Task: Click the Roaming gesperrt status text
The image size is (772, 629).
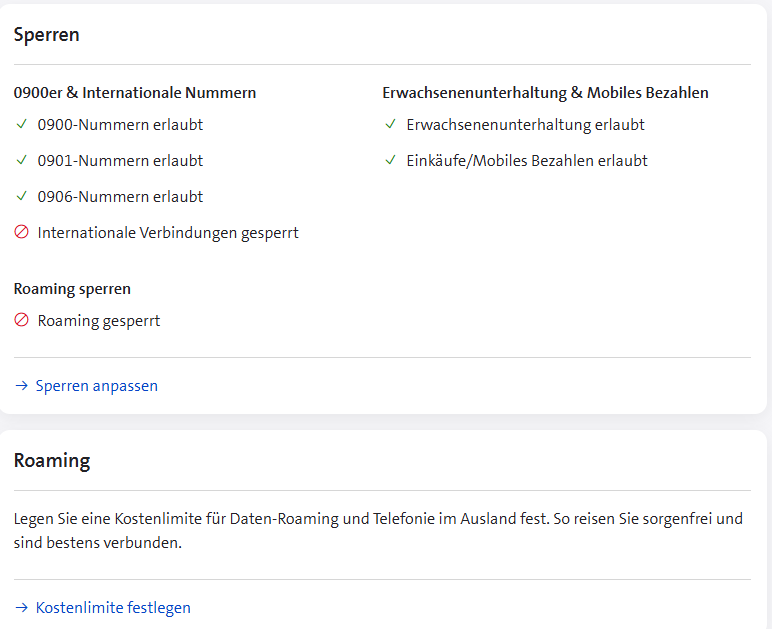Action: [99, 321]
